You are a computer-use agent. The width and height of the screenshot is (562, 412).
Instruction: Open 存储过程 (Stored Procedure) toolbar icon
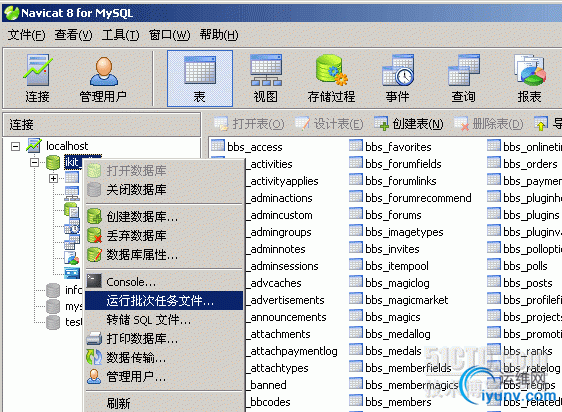(331, 78)
